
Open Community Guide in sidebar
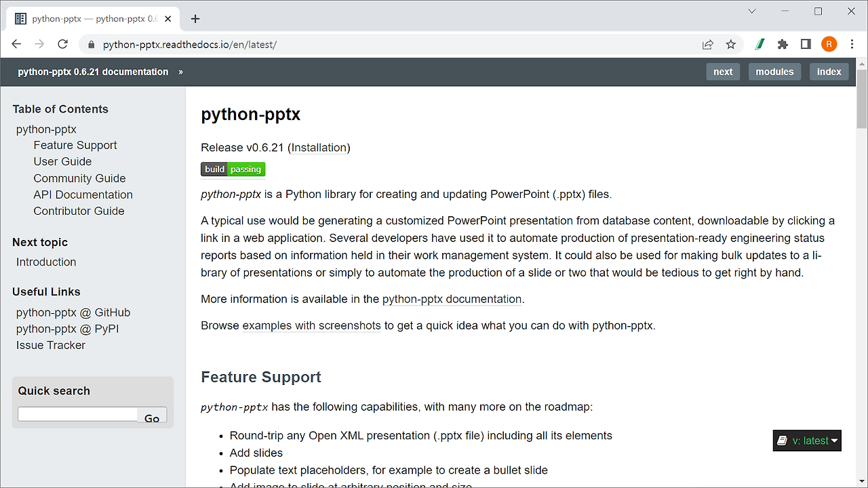point(79,178)
